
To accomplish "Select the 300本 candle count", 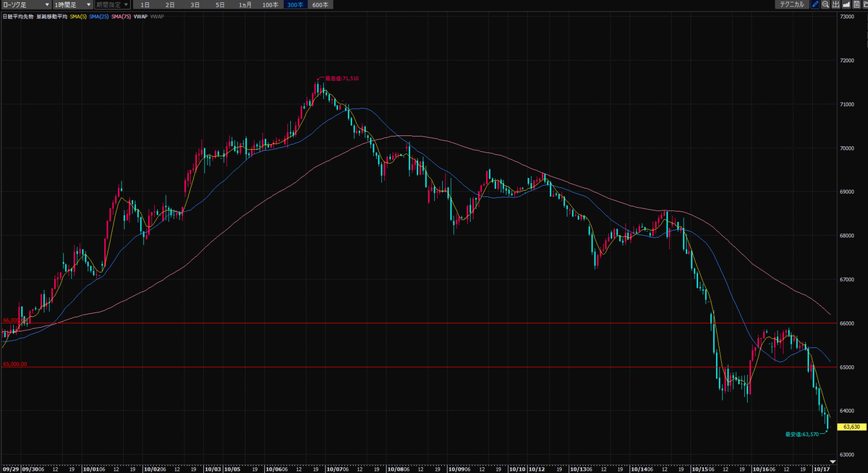I will pyautogui.click(x=295, y=4).
